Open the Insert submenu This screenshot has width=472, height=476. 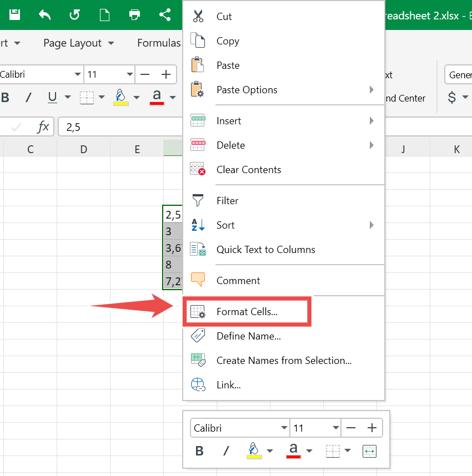(284, 120)
